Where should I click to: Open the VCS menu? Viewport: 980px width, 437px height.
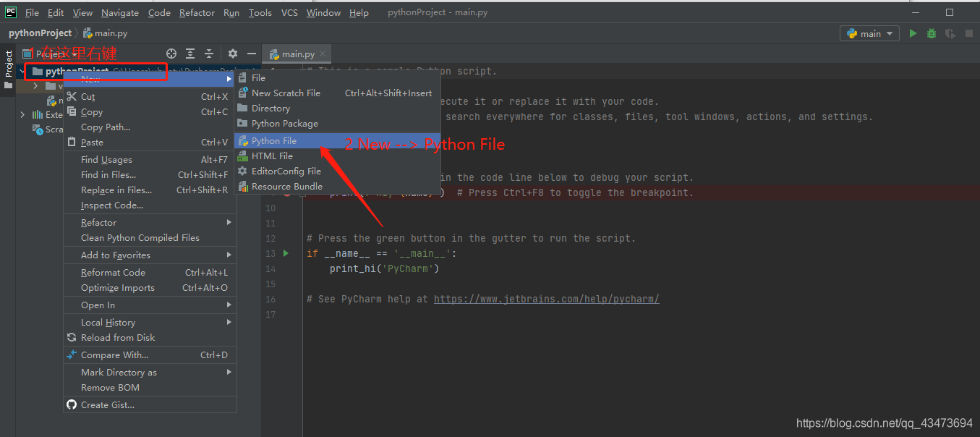tap(289, 12)
